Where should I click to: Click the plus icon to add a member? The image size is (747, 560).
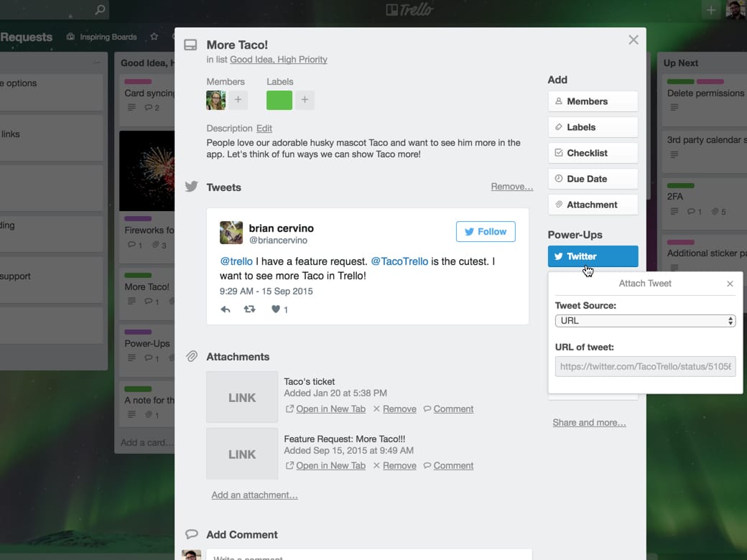[x=238, y=100]
